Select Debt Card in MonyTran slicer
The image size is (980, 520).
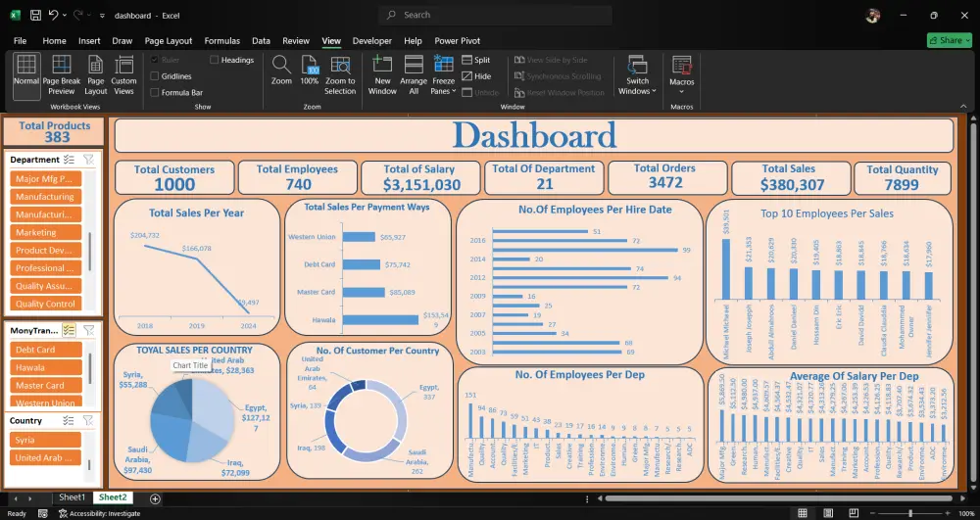tap(46, 350)
